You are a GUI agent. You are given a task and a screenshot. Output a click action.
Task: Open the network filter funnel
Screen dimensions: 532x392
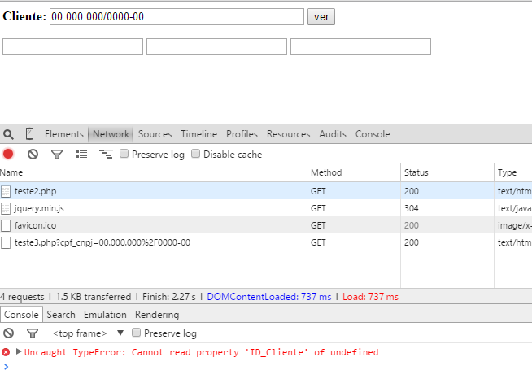(57, 154)
